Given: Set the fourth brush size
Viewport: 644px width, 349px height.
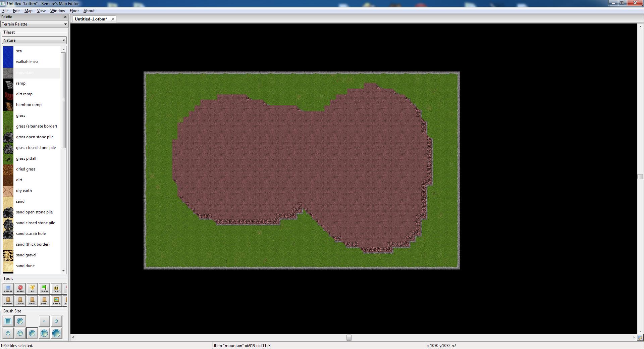Looking at the screenshot, I should coord(20,333).
